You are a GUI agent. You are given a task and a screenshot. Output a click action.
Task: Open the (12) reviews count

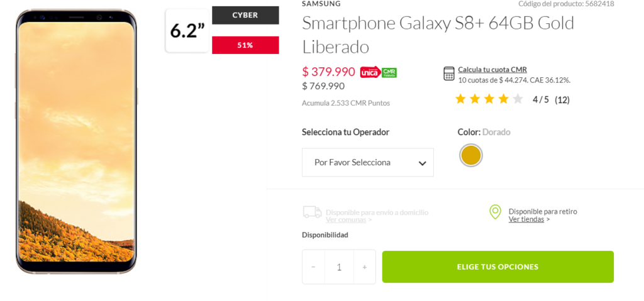pos(562,99)
